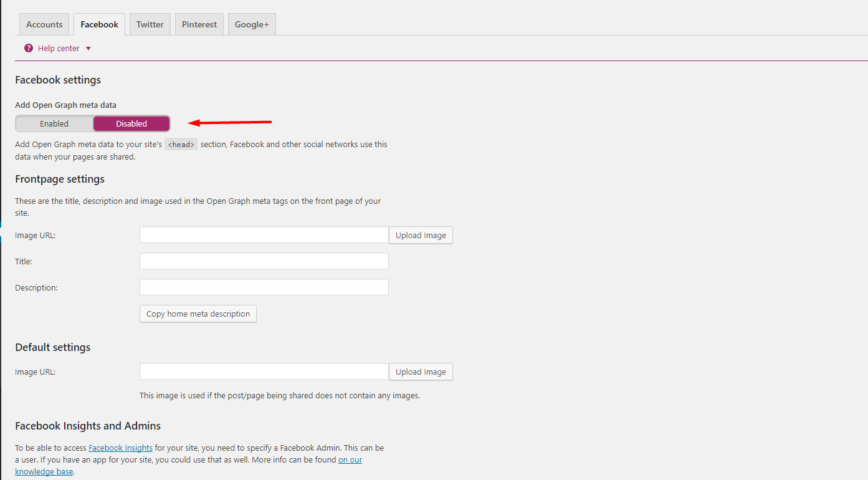Open the Facebook Insights link

click(x=120, y=448)
